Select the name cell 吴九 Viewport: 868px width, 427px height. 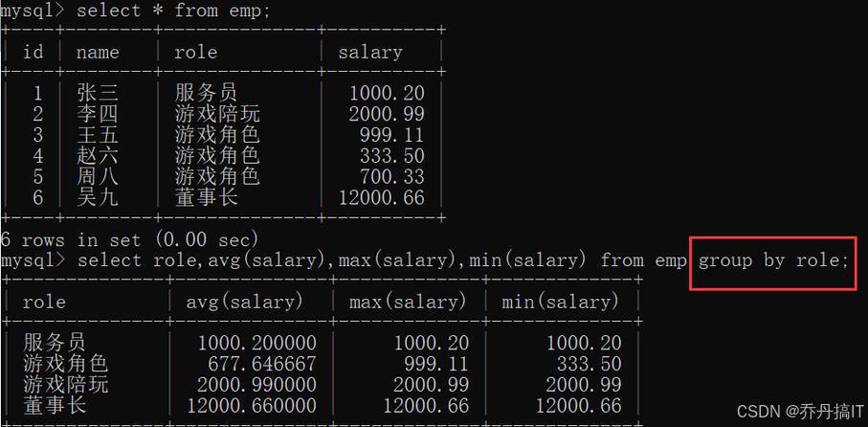(x=98, y=197)
